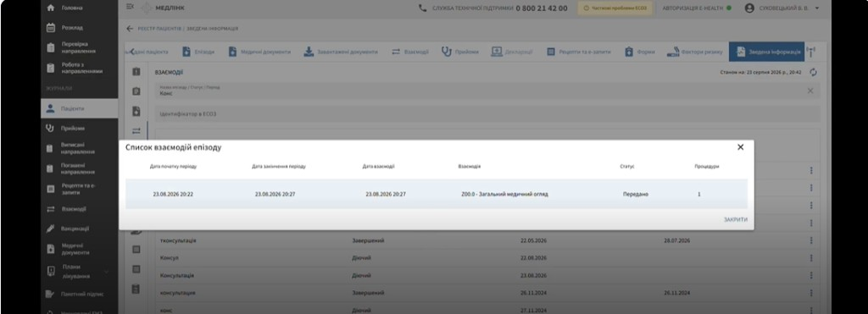This screenshot has height=314, width=868.
Task: Open Прийоми tab in patient tabs
Action: 460,52
